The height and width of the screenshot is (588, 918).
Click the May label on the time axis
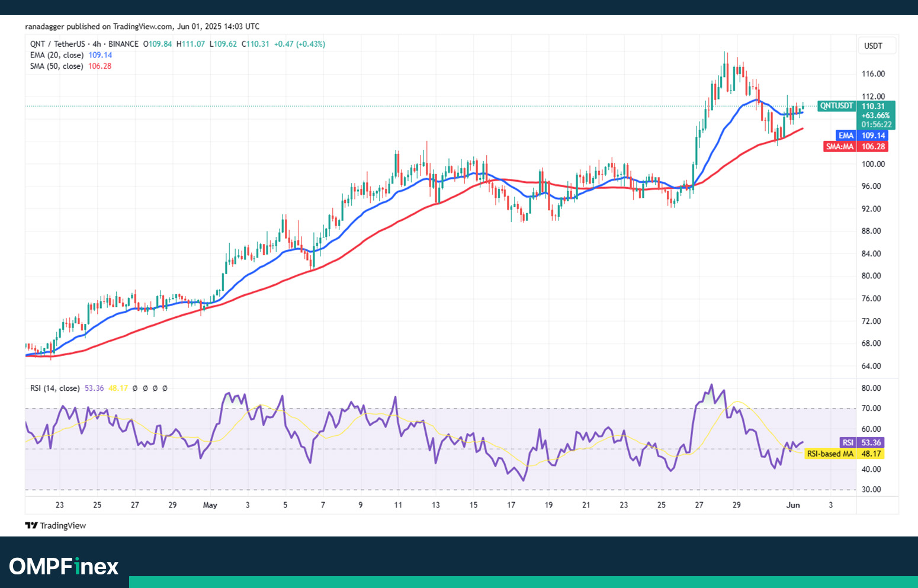(210, 505)
